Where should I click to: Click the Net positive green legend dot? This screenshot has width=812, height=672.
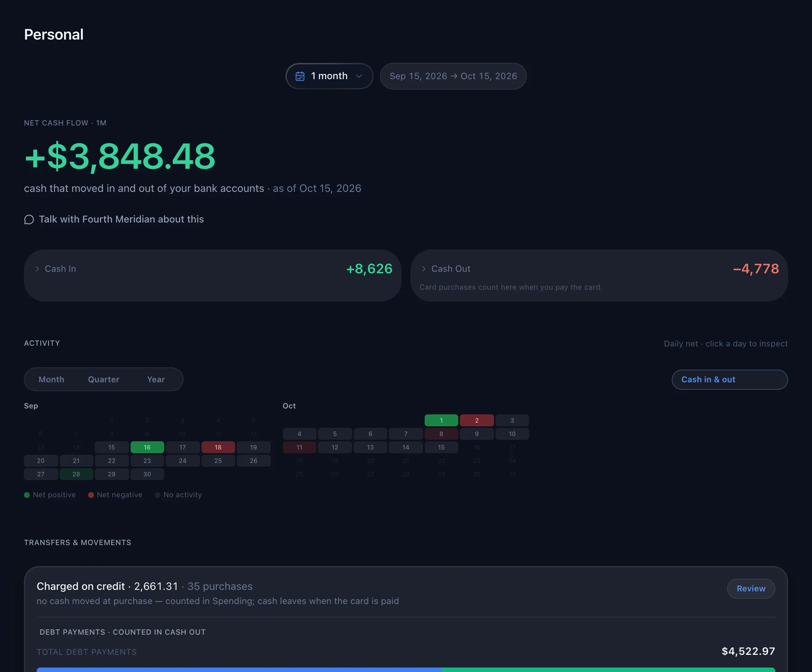27,495
